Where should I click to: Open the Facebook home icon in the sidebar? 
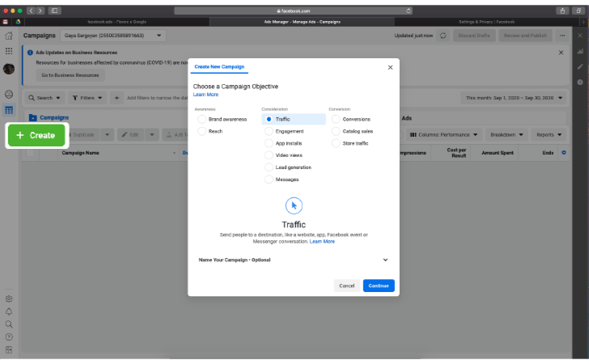pyautogui.click(x=9, y=36)
